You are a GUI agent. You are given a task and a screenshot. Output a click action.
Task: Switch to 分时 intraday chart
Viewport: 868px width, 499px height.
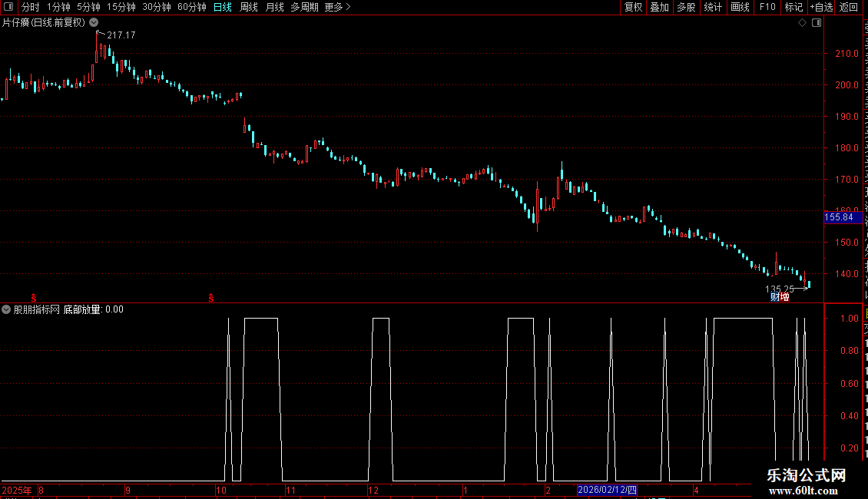click(x=31, y=7)
